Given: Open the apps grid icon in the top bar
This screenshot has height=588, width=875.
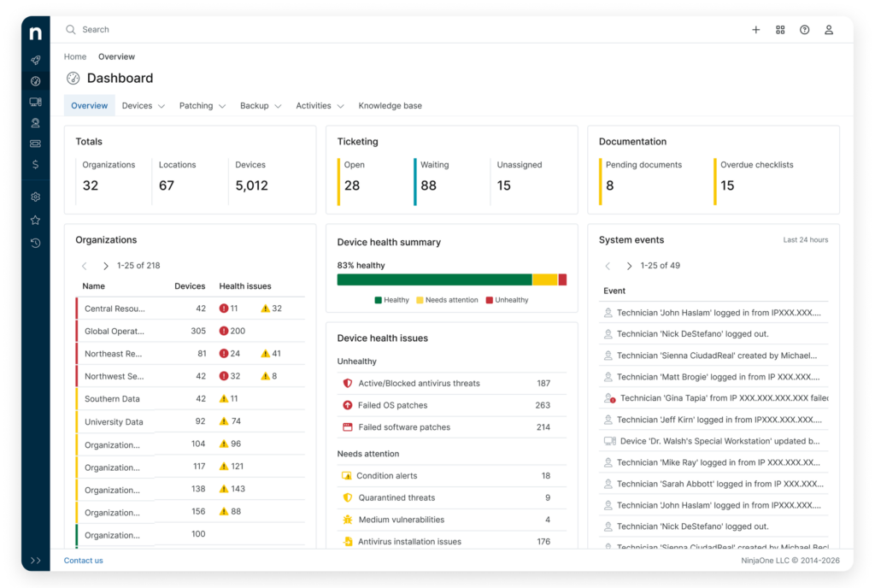Looking at the screenshot, I should click(780, 29).
